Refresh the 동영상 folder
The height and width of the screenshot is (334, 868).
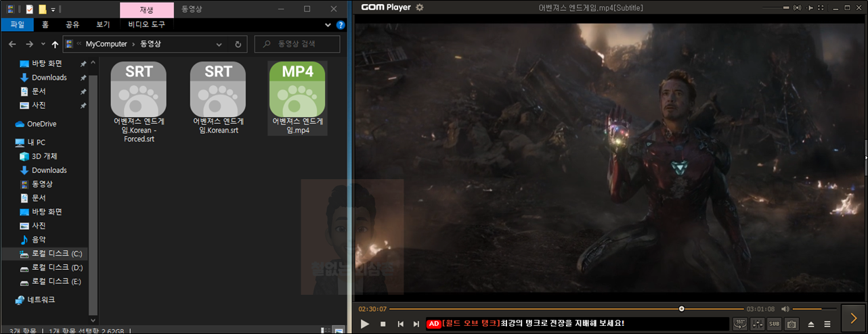tap(238, 44)
